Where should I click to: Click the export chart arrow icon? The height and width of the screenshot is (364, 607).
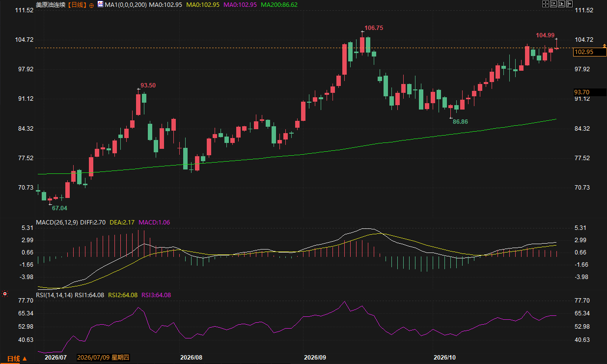tap(569, 4)
